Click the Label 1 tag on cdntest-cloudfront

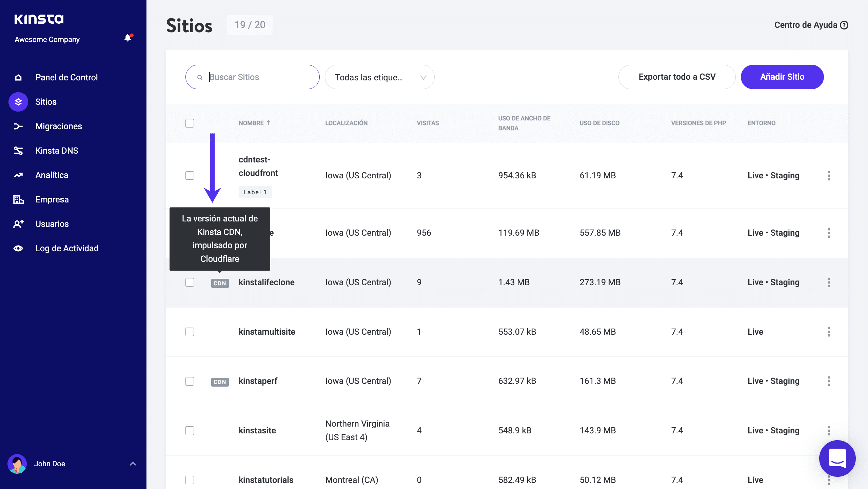click(255, 192)
